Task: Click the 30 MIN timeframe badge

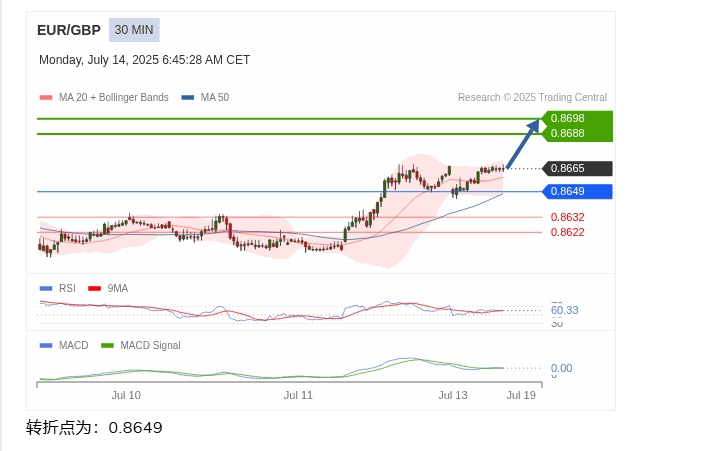Action: [134, 30]
